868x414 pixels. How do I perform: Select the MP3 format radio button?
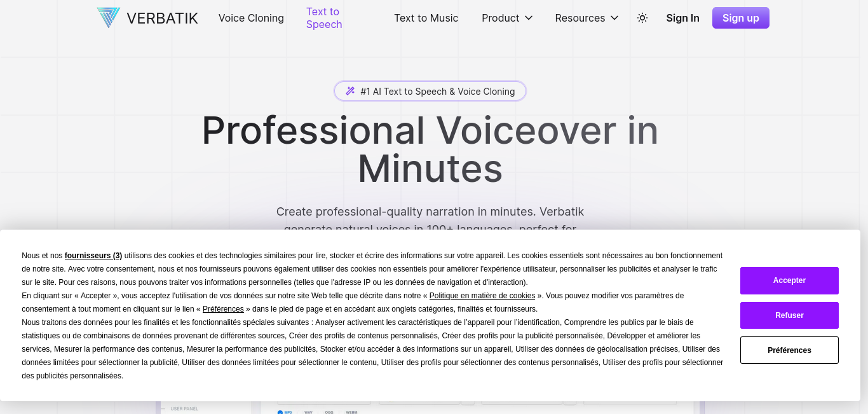coord(280,411)
